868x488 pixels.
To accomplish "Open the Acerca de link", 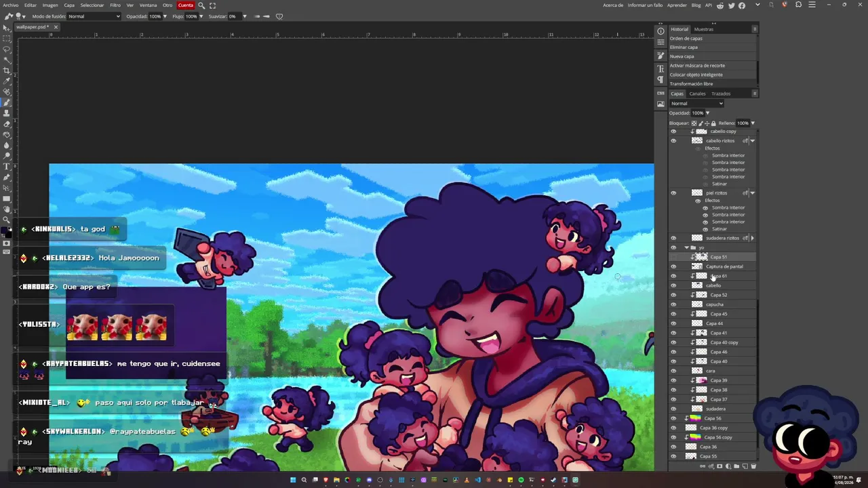I will [613, 5].
